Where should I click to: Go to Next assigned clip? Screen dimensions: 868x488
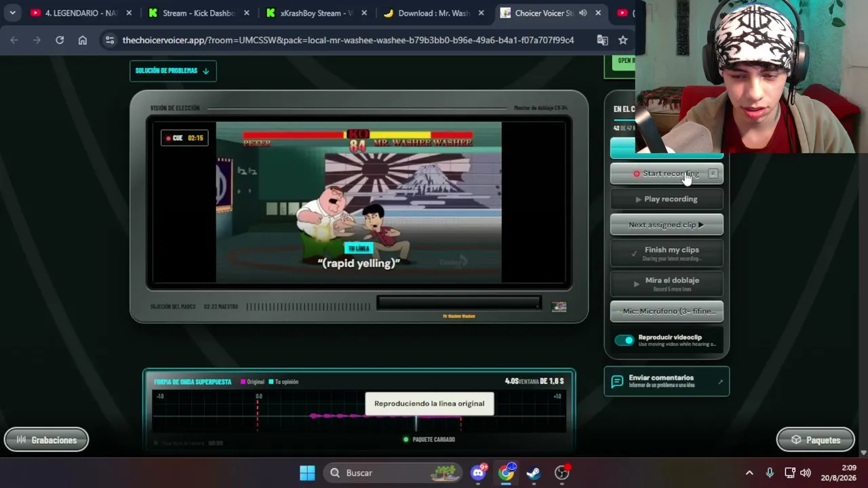click(x=667, y=225)
